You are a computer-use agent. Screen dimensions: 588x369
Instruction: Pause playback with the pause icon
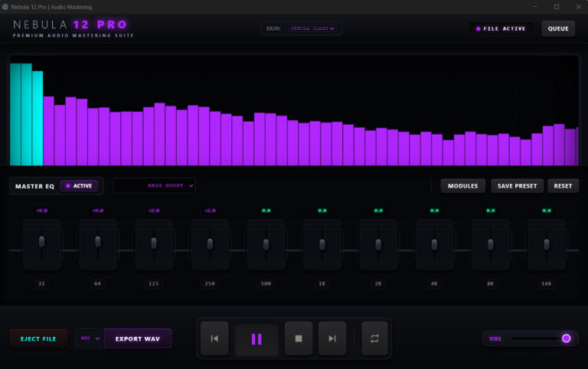(256, 339)
